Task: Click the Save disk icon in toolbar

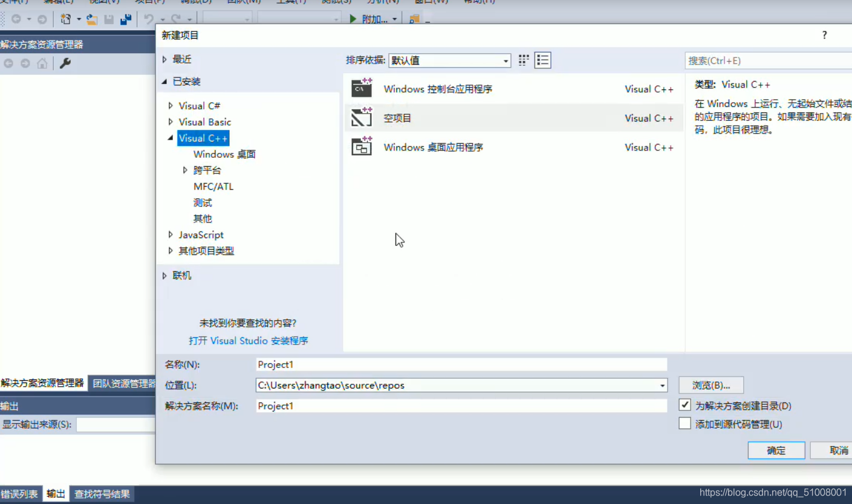Action: click(x=109, y=19)
